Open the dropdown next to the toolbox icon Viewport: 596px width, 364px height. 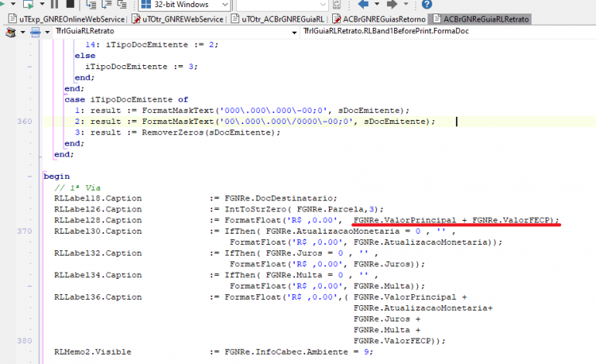(x=23, y=33)
